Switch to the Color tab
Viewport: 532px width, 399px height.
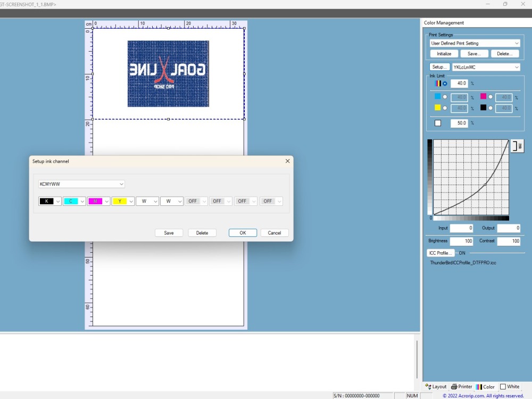485,386
